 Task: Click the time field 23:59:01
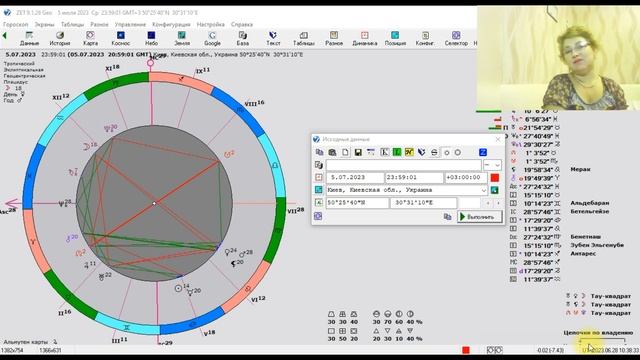[x=414, y=178]
